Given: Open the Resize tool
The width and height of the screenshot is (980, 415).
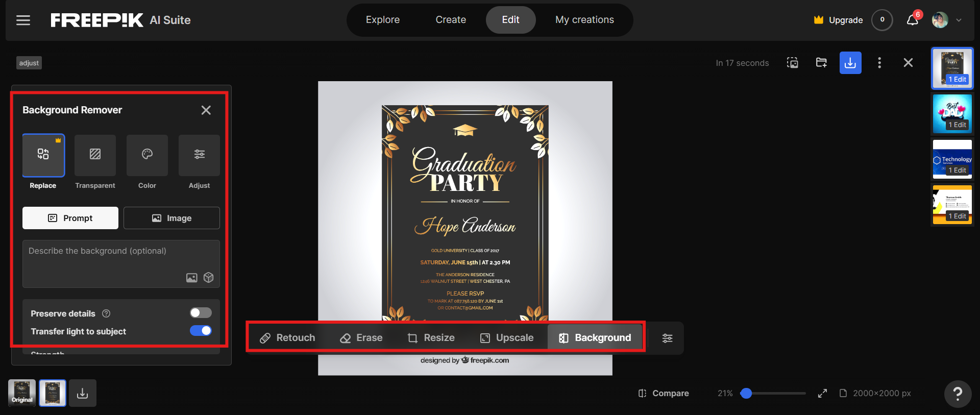Looking at the screenshot, I should pos(431,338).
